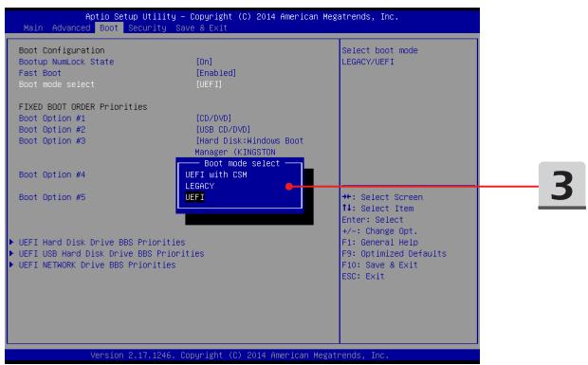Click Version 2.17.1246 footer text
Screen dimensions: 588x365
tap(240, 356)
